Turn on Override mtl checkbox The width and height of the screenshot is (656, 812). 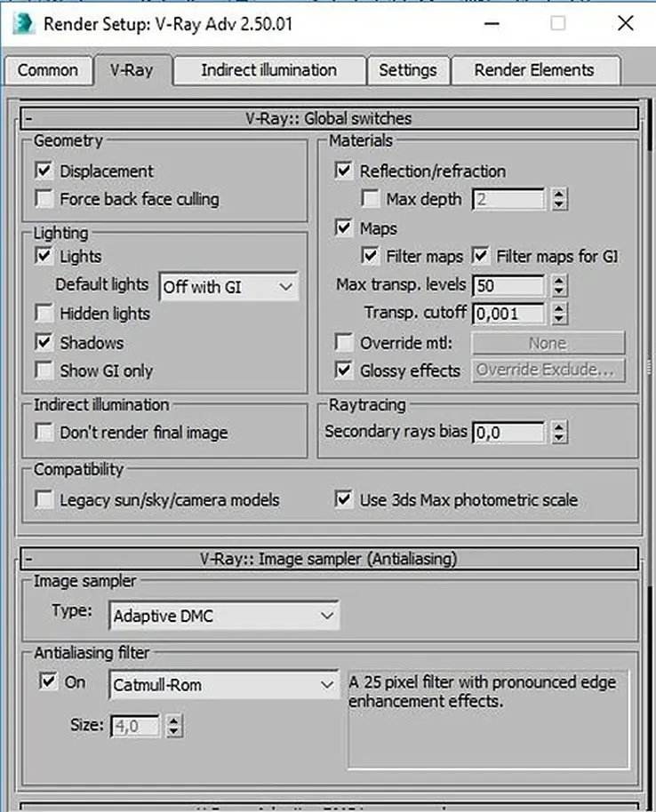click(344, 342)
